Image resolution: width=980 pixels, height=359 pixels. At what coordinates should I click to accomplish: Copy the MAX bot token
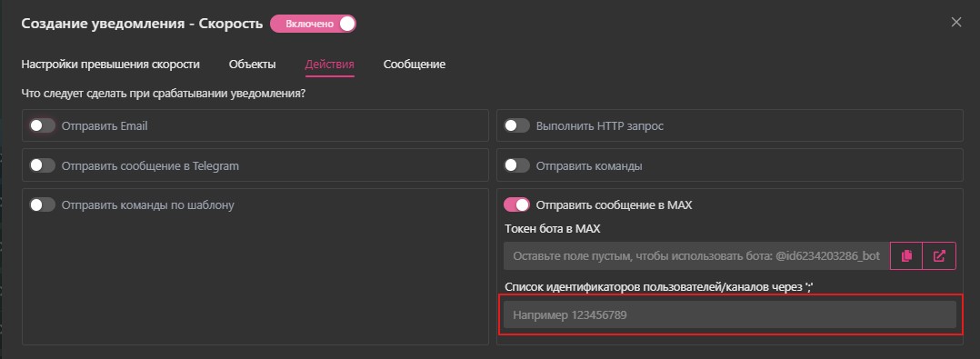pos(906,256)
